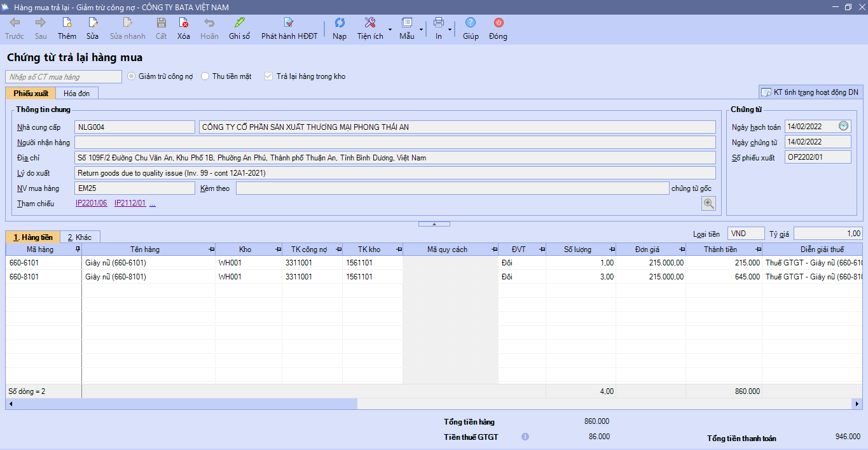
Task: Toggle Trả lại hàng trong kho checkbox
Action: (269, 76)
